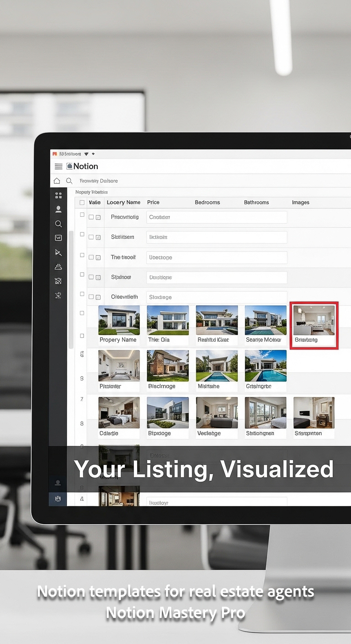Open the Pirotoiter bedroom thumbnail
Viewport: 351px width, 644px height.
(x=119, y=366)
